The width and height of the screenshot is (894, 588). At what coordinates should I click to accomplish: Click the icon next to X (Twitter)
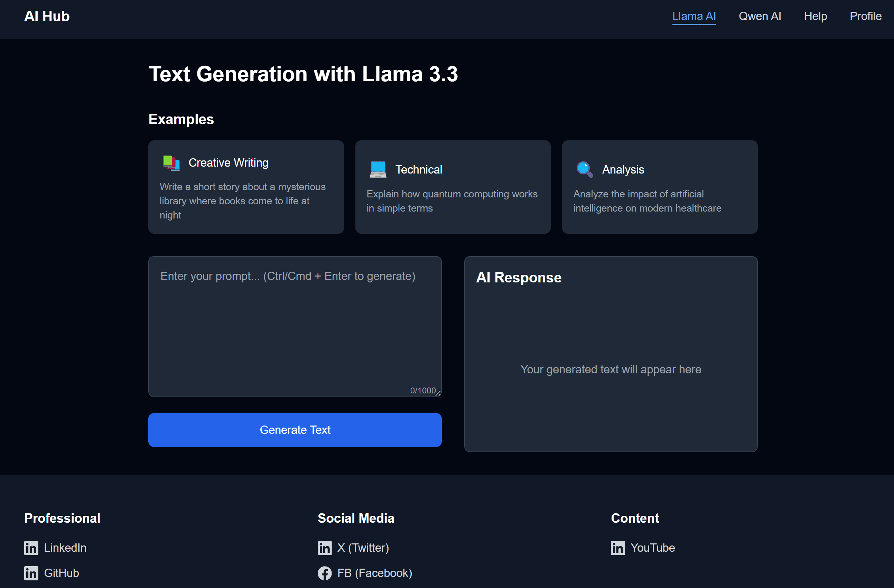click(x=325, y=548)
